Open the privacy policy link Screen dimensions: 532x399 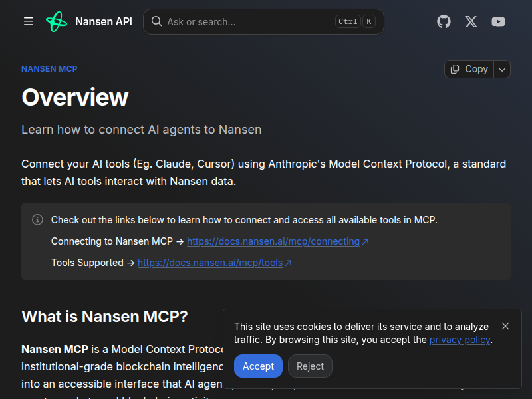point(460,340)
